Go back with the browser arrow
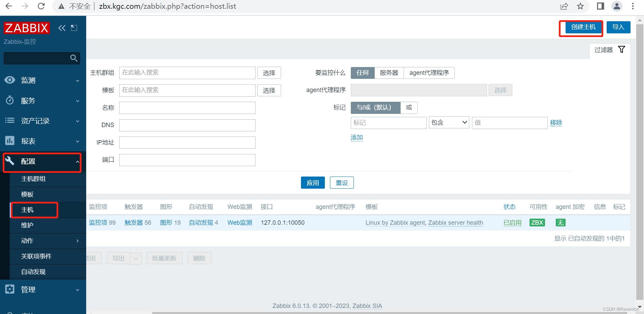644x314 pixels. [x=9, y=6]
